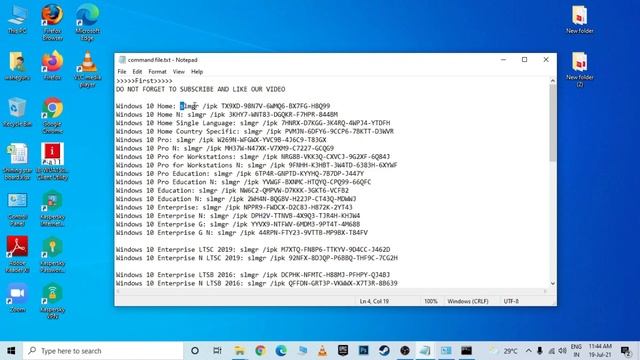Select the New folder (2) icon
Screen dimensions: 640x360
pos(580,69)
